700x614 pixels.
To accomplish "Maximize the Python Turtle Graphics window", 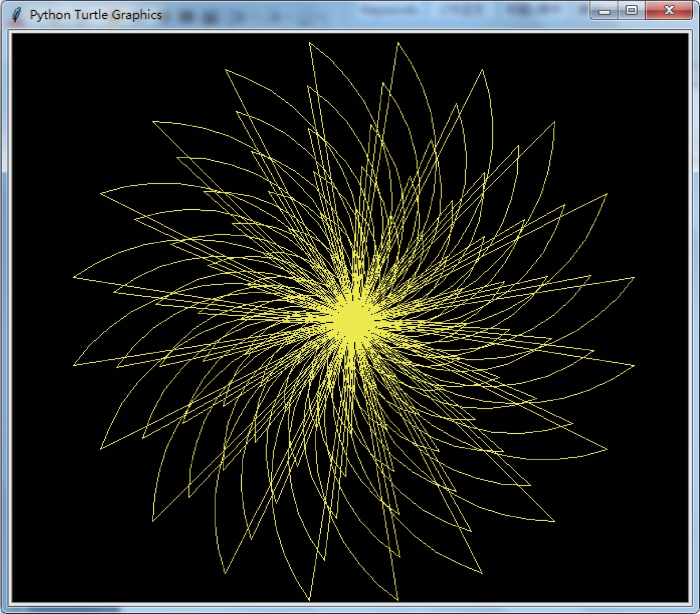I will [632, 11].
